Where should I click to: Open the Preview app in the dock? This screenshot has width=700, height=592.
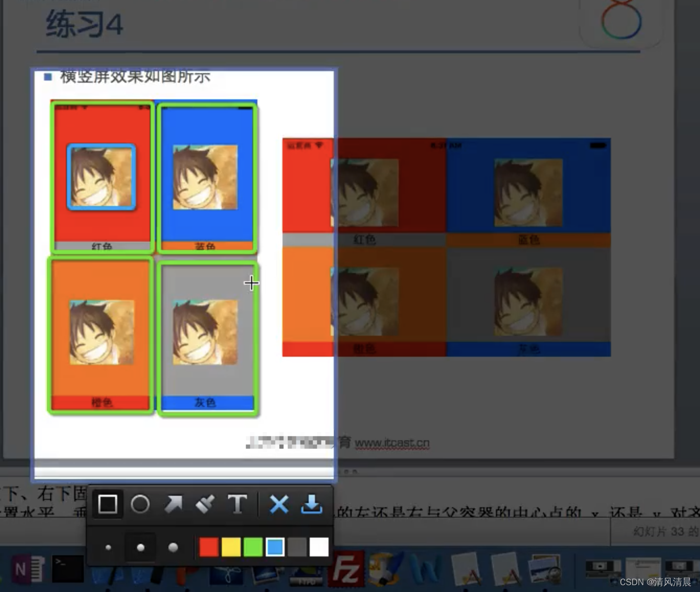[545, 569]
